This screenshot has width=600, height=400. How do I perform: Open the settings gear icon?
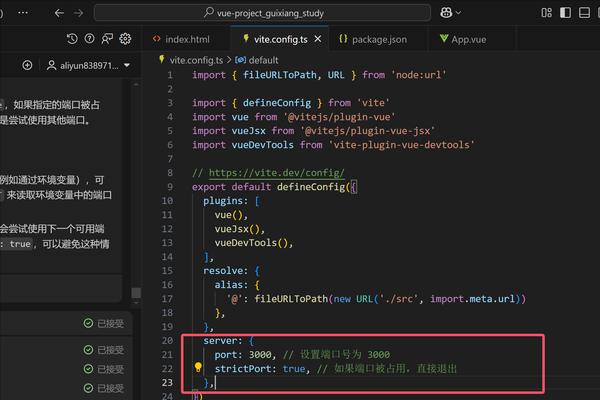point(125,39)
